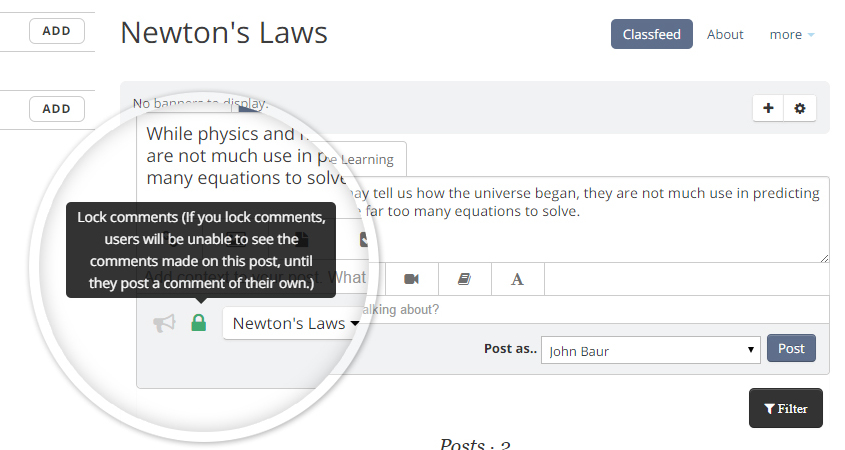Toggle the green lock comments icon
The width and height of the screenshot is (845, 450).
pos(199,323)
